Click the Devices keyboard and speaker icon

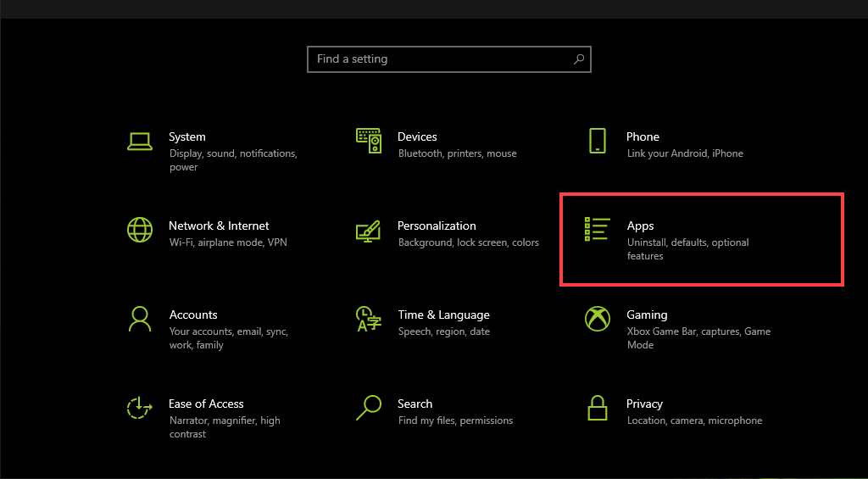tap(369, 141)
